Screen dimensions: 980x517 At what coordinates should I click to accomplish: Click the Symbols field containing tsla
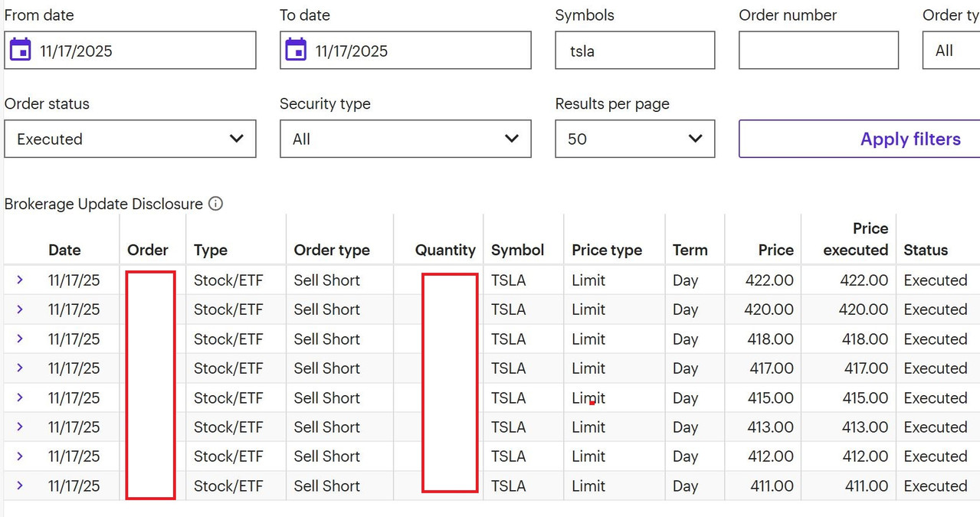[634, 51]
